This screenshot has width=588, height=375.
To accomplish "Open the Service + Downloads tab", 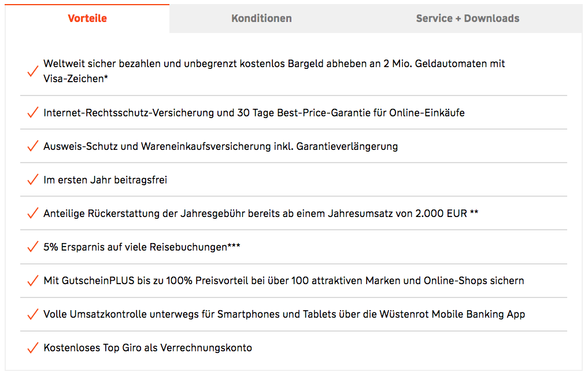I will pyautogui.click(x=467, y=19).
